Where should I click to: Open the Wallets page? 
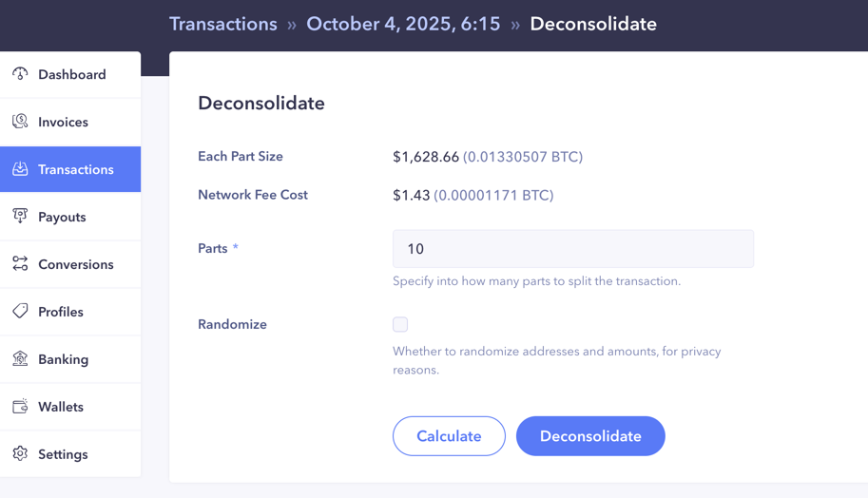click(61, 407)
